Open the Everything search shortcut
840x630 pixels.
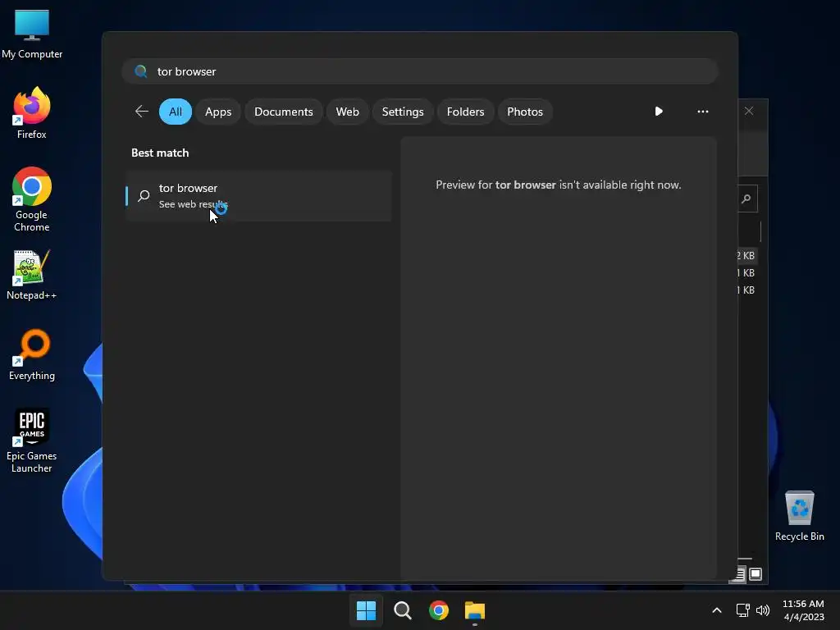pos(32,354)
